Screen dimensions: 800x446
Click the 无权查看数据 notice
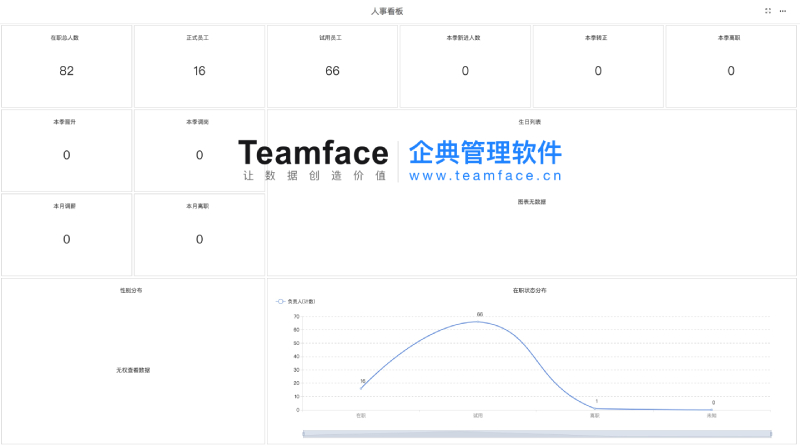133,370
